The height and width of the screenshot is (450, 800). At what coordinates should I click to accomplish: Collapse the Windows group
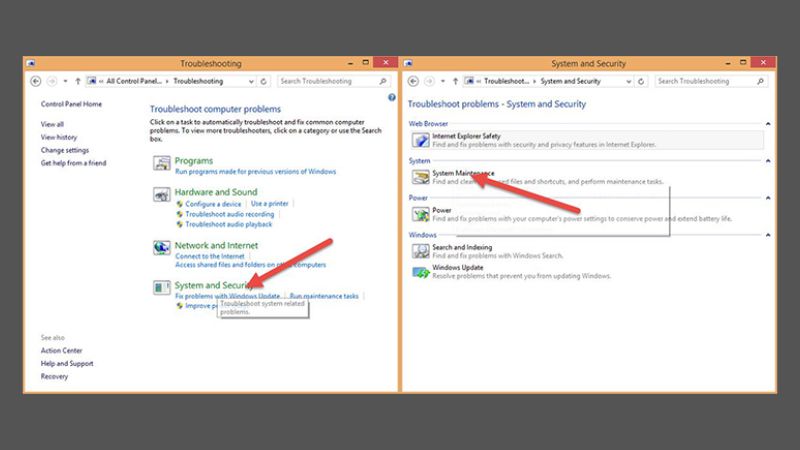point(768,235)
